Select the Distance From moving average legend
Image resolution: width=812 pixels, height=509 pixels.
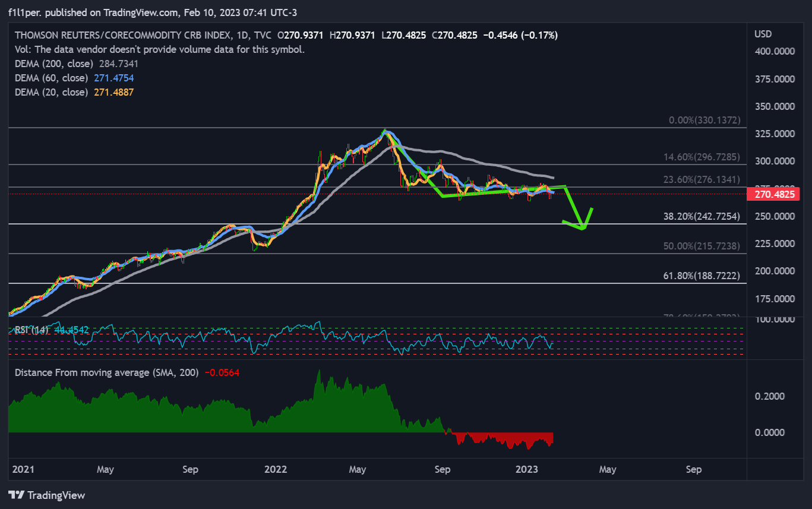click(x=107, y=372)
